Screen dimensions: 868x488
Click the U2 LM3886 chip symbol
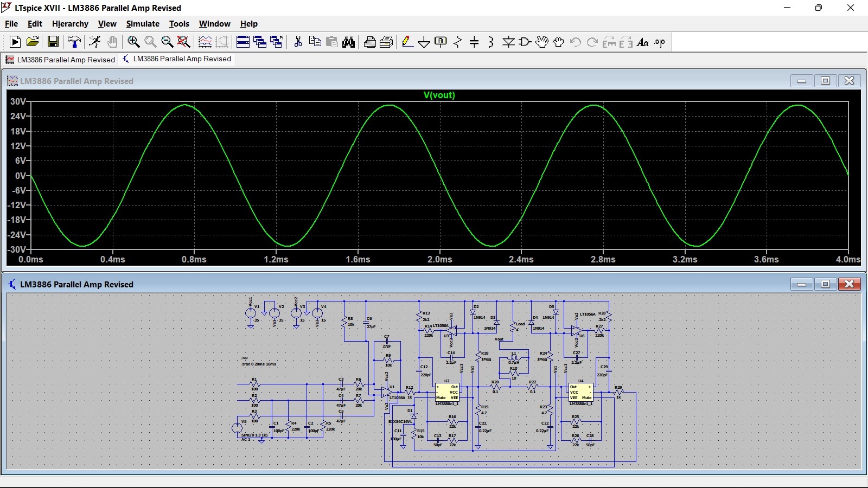point(448,393)
